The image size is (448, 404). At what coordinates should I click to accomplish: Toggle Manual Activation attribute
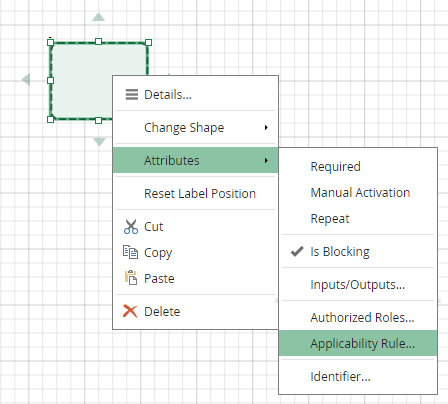click(x=358, y=193)
